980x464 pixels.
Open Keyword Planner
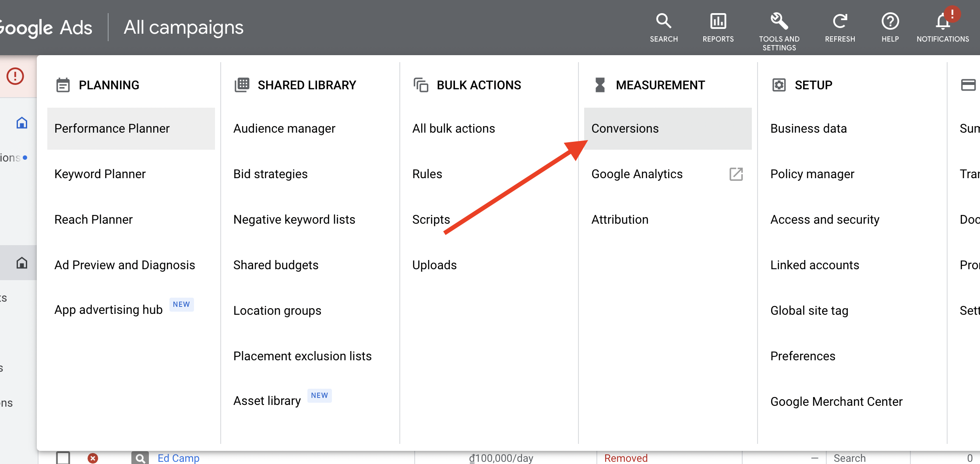(100, 174)
